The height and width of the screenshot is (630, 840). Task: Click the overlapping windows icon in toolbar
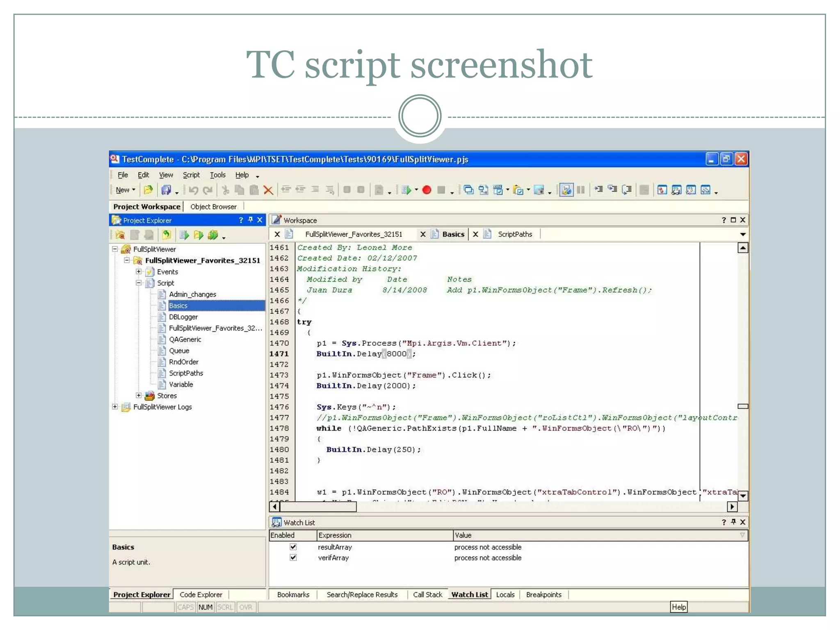pos(468,190)
